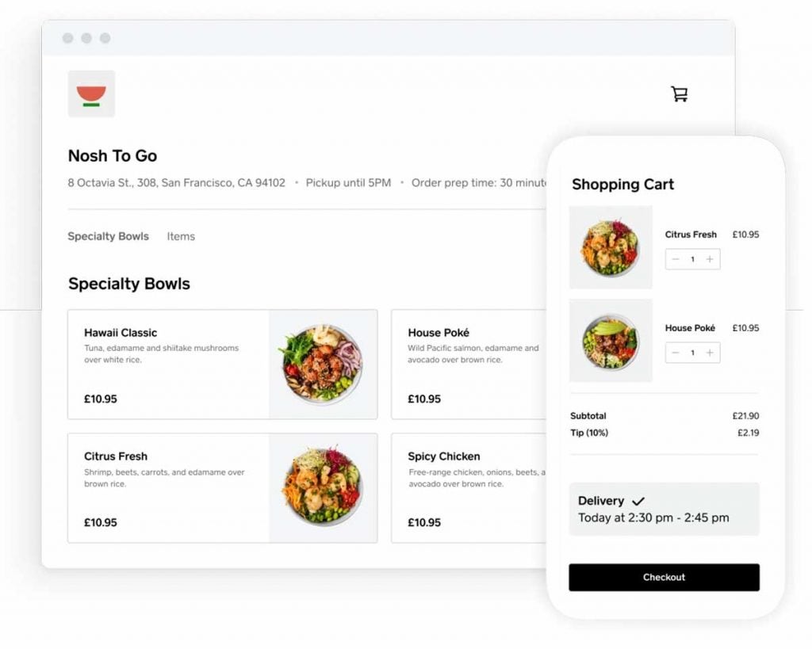
Task: Increase House Poké quantity with plus
Action: [710, 353]
